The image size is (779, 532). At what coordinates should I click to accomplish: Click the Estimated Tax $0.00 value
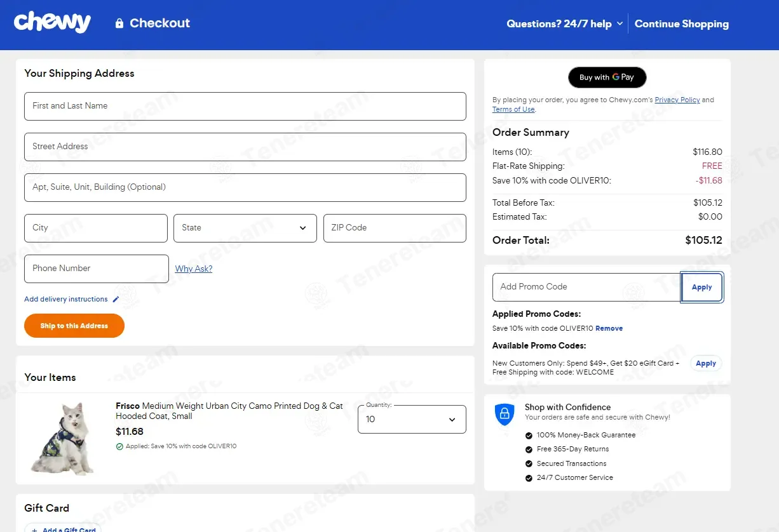710,217
